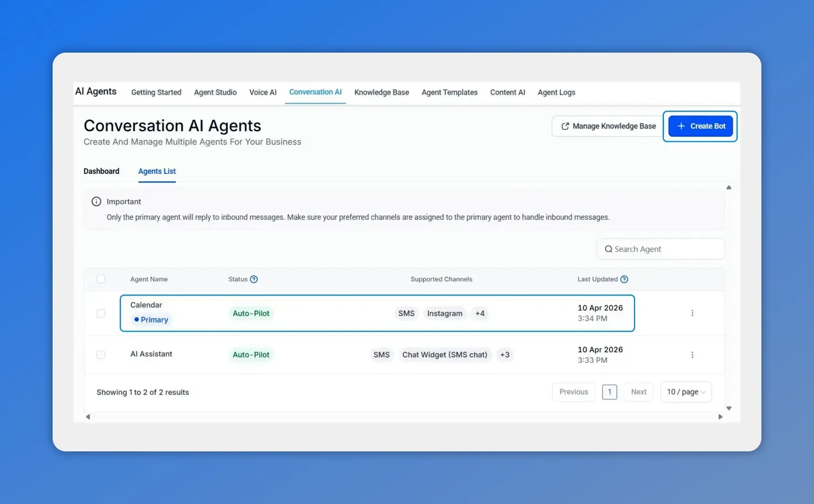The height and width of the screenshot is (504, 814).
Task: Open the 10 / page dropdown
Action: (686, 392)
